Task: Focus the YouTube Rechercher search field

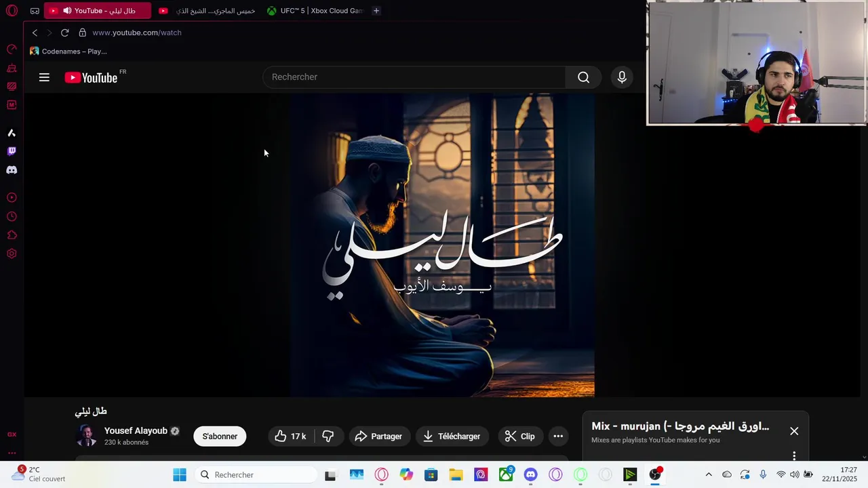Action: (414, 77)
